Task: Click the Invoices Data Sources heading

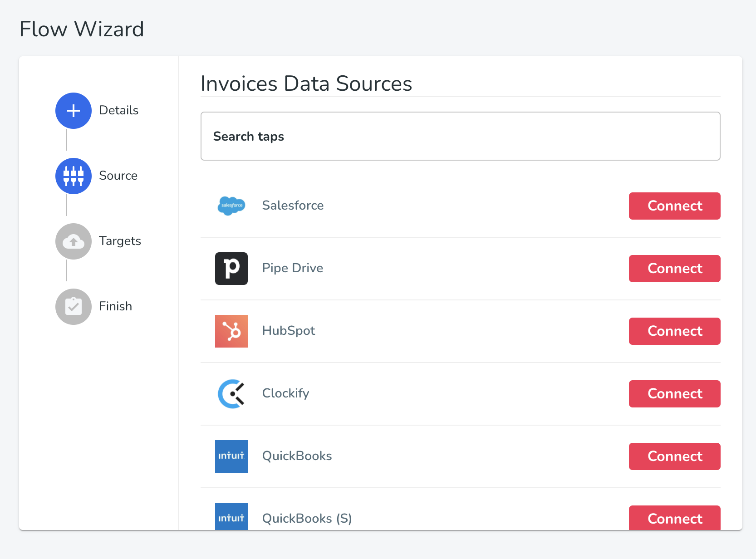Action: point(306,84)
